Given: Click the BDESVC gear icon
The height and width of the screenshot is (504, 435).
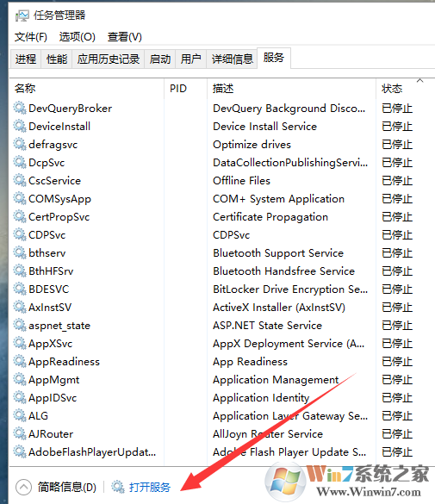Looking at the screenshot, I should (20, 289).
